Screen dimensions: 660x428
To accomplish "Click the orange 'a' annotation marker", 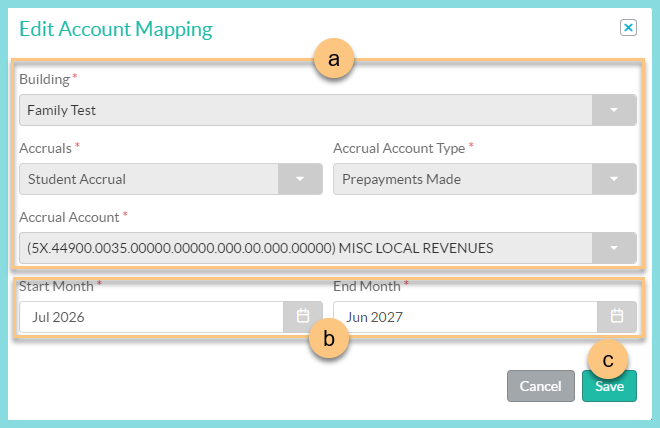I will point(334,60).
